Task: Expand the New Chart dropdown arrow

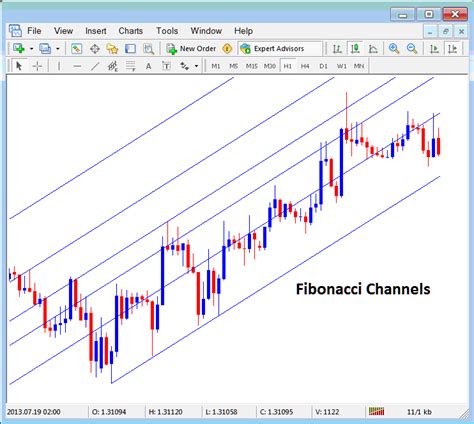Action: [x=31, y=49]
